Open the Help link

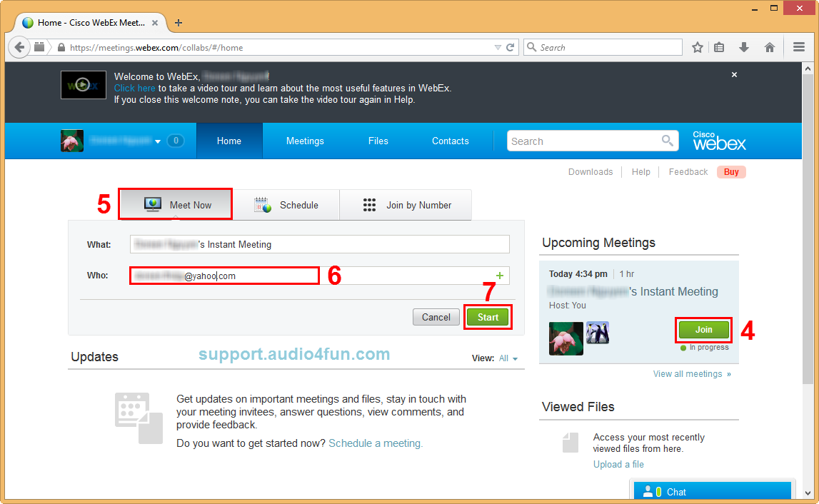tap(641, 172)
